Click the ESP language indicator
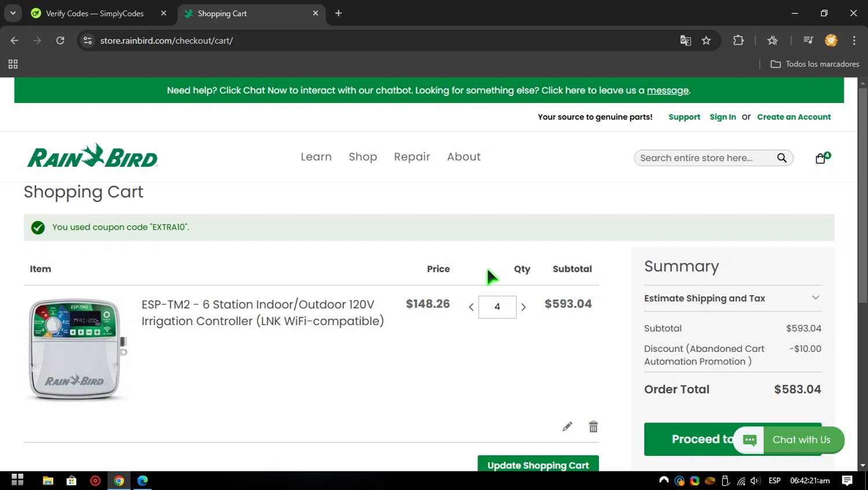868x490 pixels. click(774, 481)
